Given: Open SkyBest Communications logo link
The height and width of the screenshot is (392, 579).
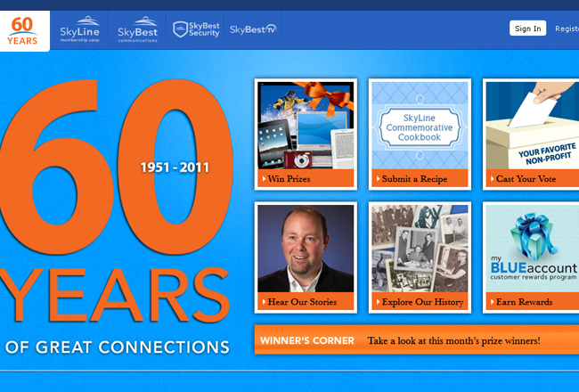Looking at the screenshot, I should click(x=138, y=30).
